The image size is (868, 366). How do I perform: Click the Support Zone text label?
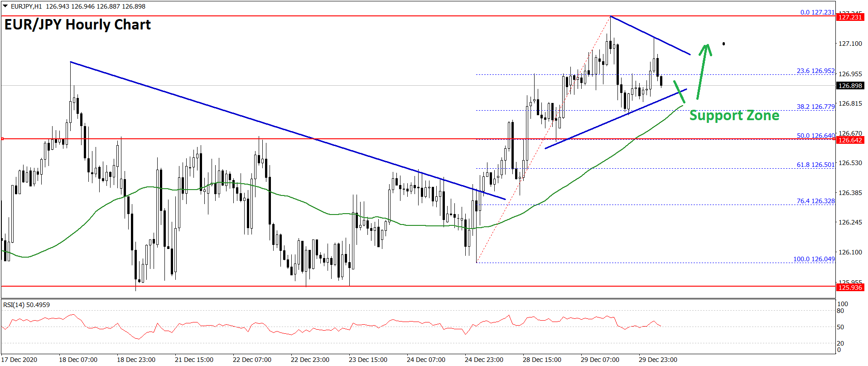coord(734,116)
